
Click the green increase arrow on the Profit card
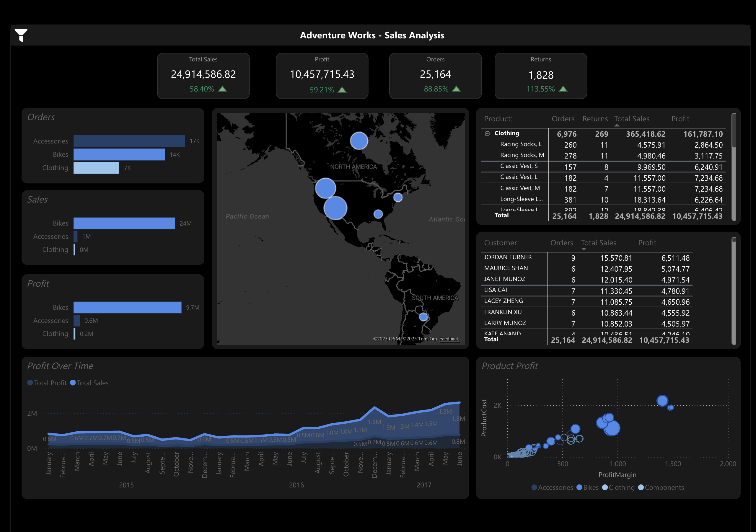click(x=343, y=89)
